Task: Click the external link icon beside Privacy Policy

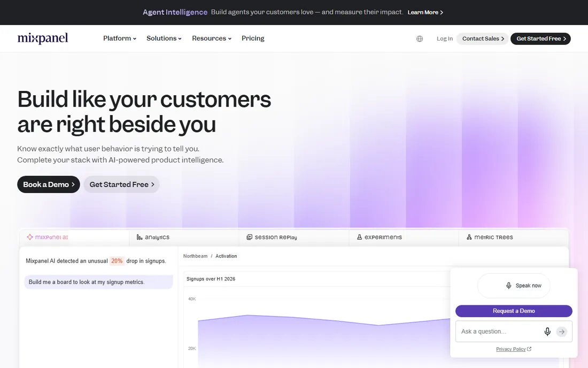Action: [529, 349]
